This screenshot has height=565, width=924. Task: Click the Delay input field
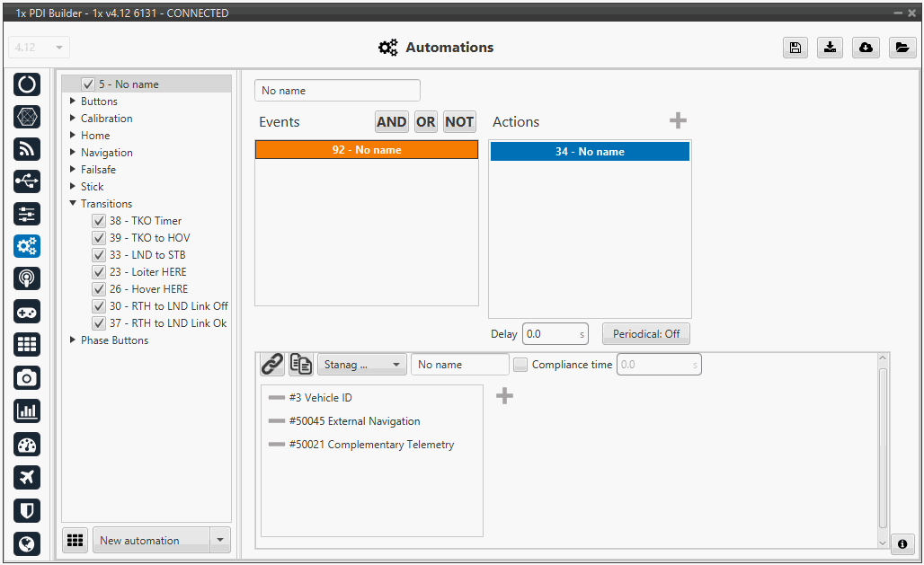pyautogui.click(x=548, y=334)
